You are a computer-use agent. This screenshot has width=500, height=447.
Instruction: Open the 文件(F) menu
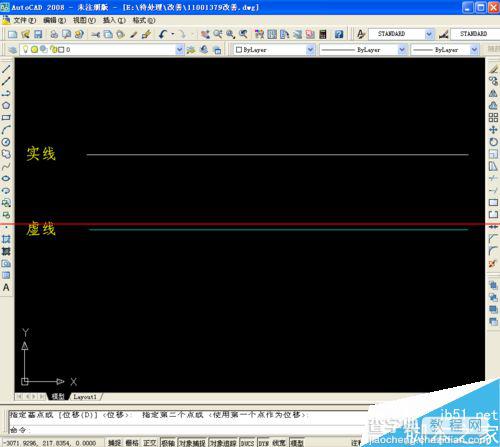24,21
